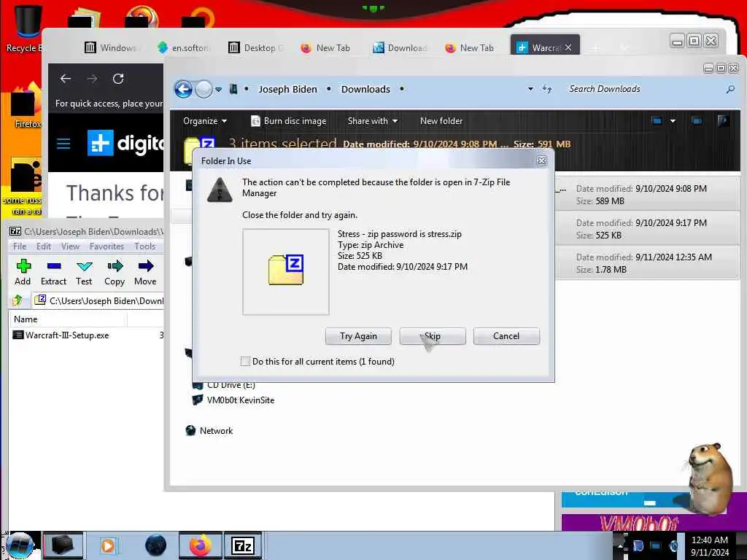Click the search magnifier icon

[729, 89]
